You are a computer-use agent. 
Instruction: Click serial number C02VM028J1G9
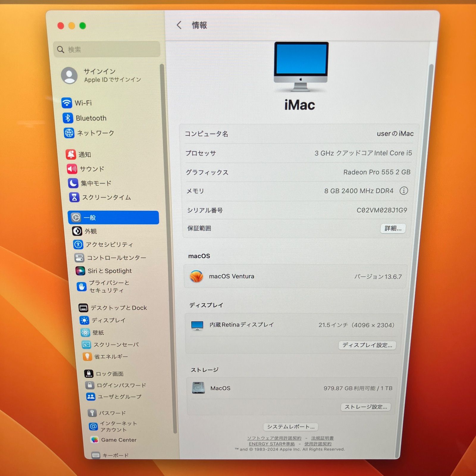point(382,210)
